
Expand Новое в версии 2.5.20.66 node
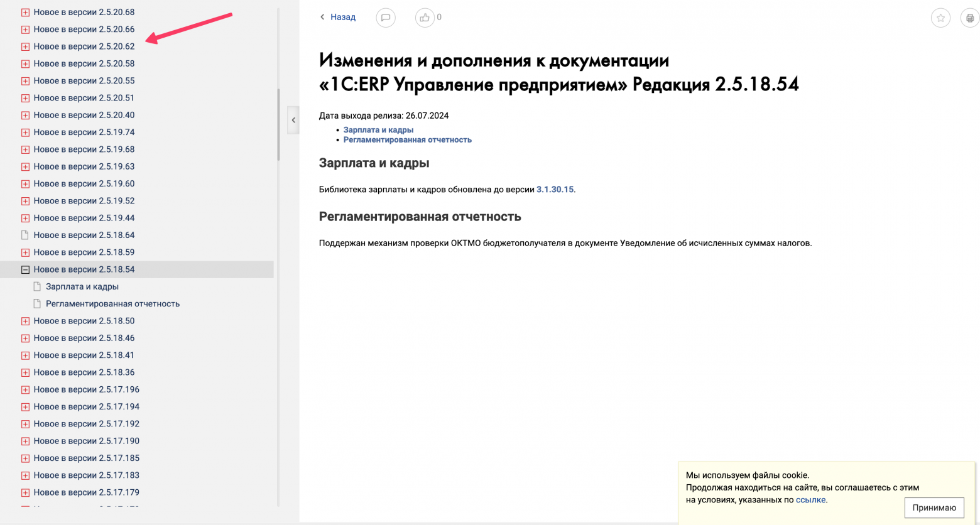pos(25,30)
